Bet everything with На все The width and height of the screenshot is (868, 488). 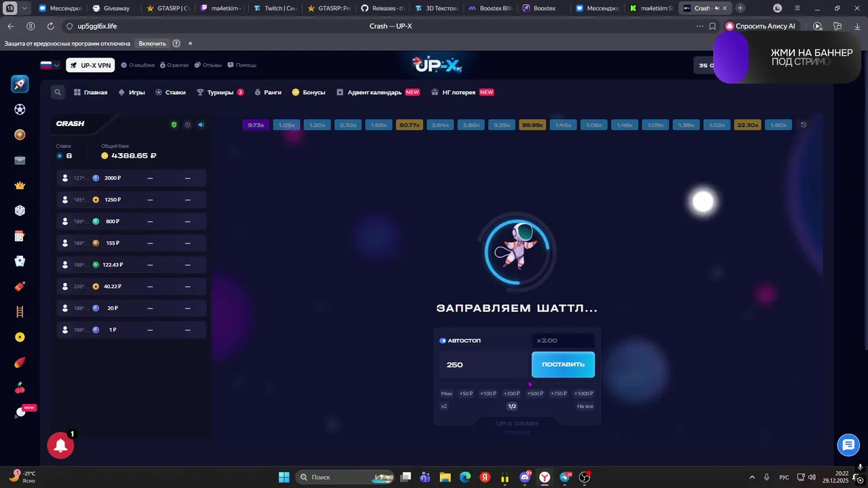[x=585, y=407]
